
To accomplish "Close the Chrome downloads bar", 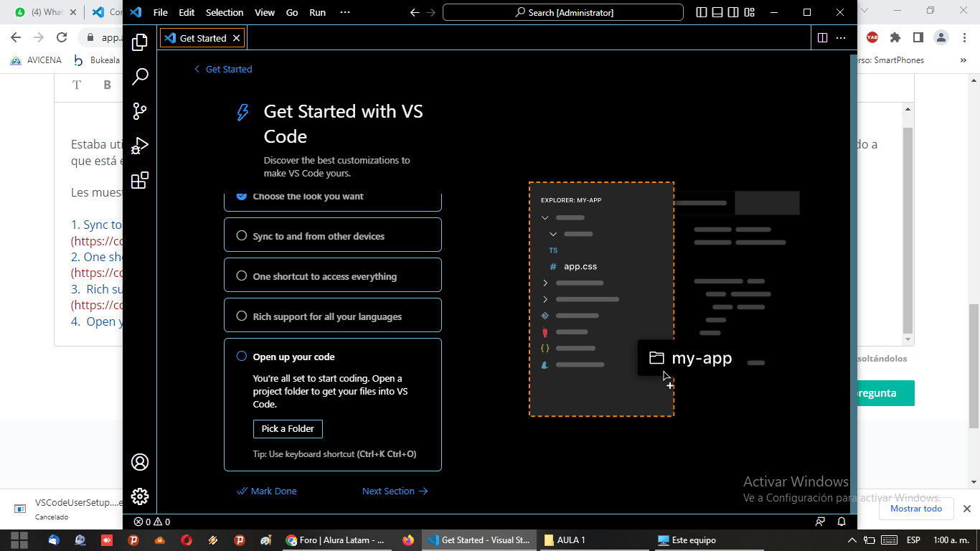I will [x=967, y=509].
